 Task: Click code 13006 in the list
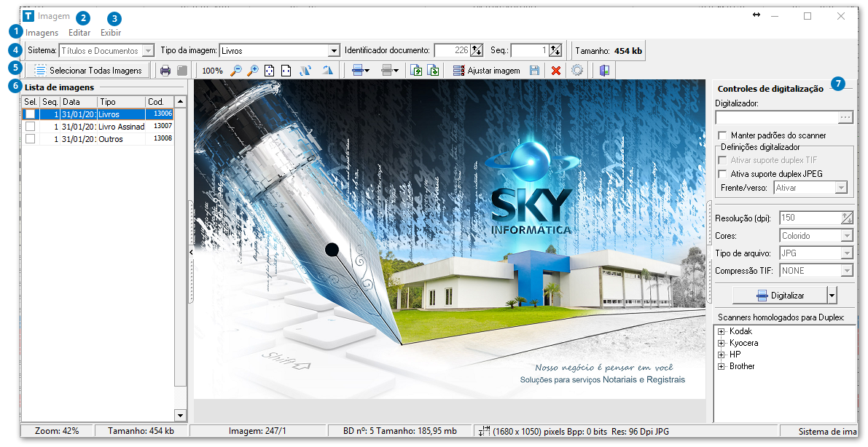tap(163, 114)
